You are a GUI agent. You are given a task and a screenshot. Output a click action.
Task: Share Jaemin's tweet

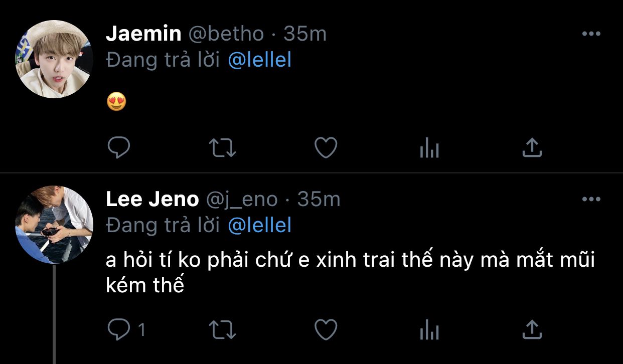[x=532, y=148]
